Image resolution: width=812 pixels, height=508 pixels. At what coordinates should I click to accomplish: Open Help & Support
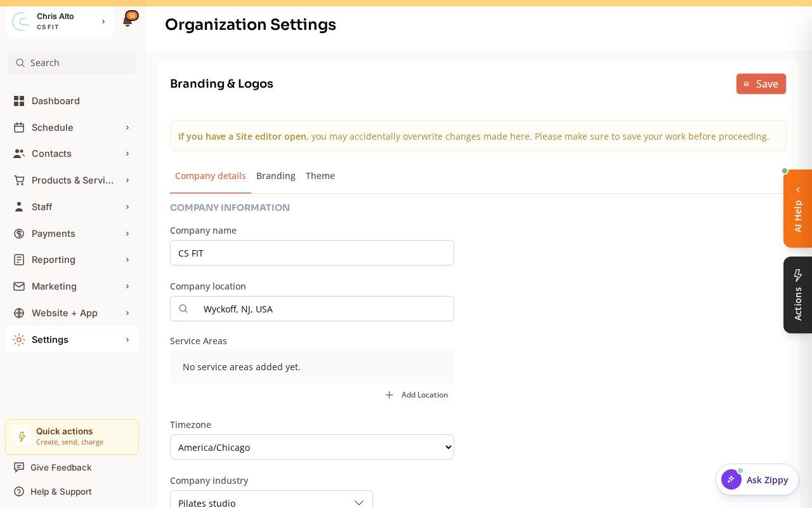61,491
